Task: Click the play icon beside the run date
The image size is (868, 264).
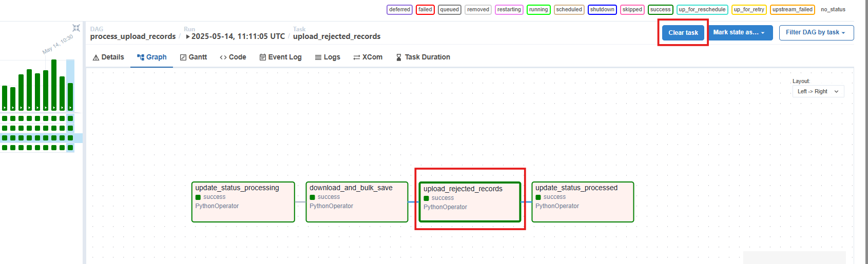Action: coord(188,37)
